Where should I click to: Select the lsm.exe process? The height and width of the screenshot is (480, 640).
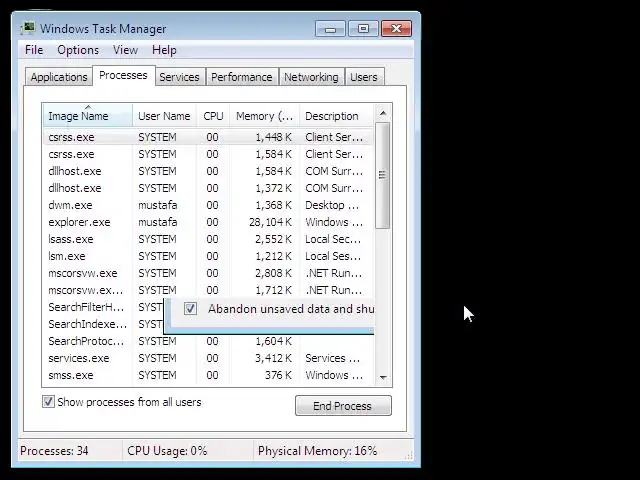208,256
